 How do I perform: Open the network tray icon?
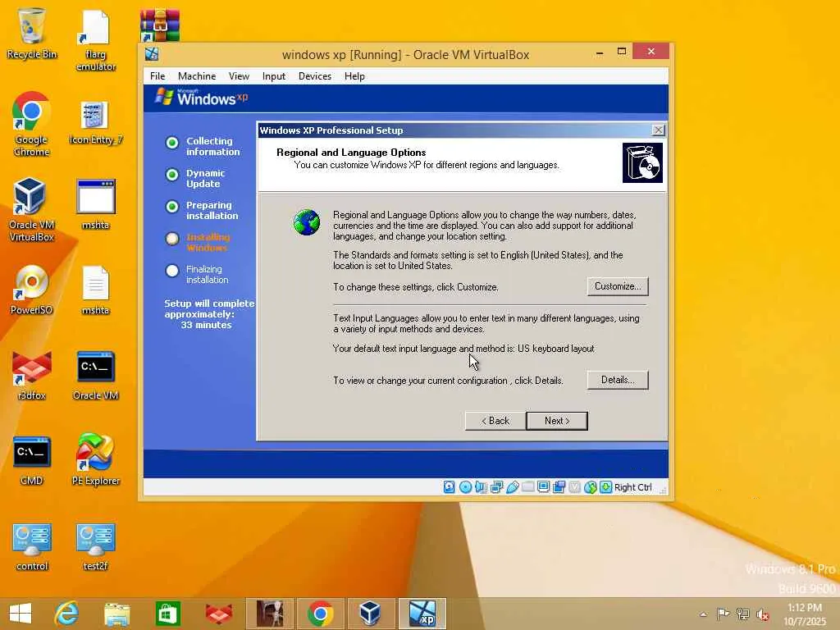click(x=742, y=614)
